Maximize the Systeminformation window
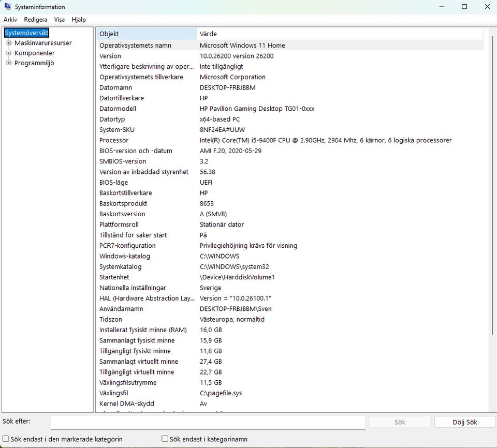The image size is (497, 448). (464, 7)
